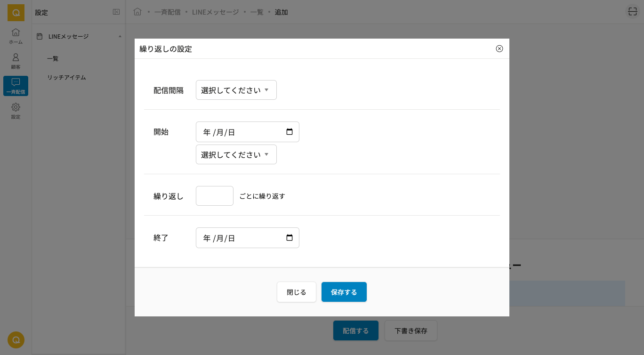Screen dimensions: 644x355
Task: Select 一覧 in the side menu
Action: point(53,58)
